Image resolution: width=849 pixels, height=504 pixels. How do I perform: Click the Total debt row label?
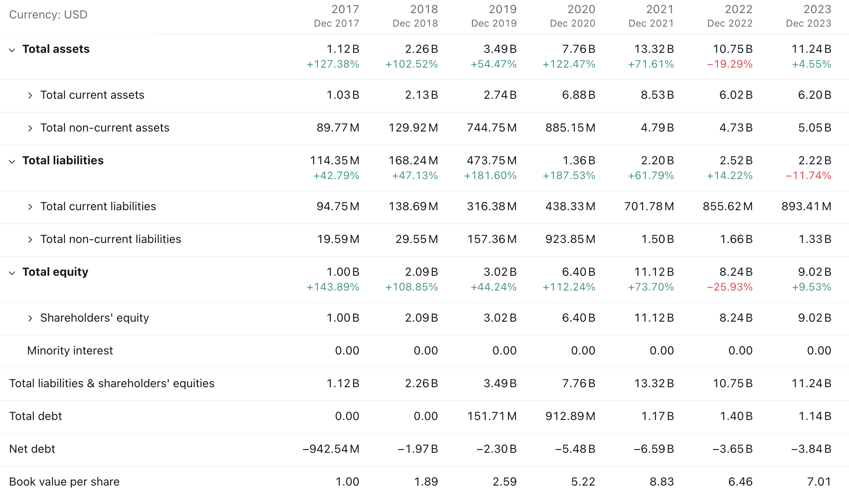36,416
